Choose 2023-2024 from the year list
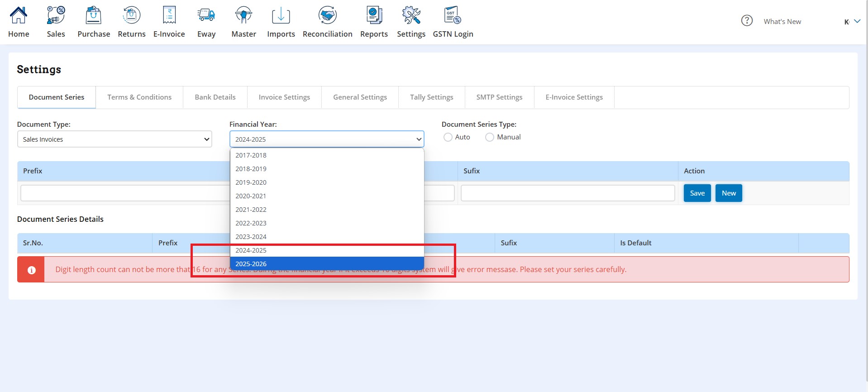 [x=327, y=237]
